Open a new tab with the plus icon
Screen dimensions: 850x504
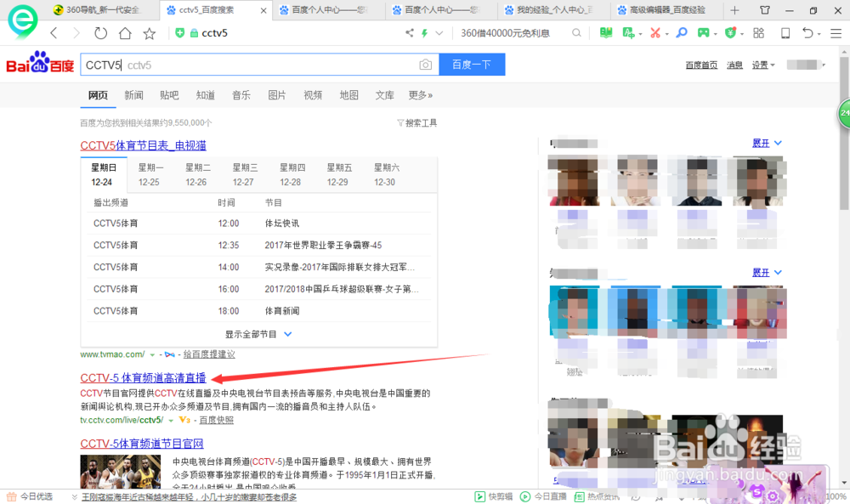tap(734, 9)
